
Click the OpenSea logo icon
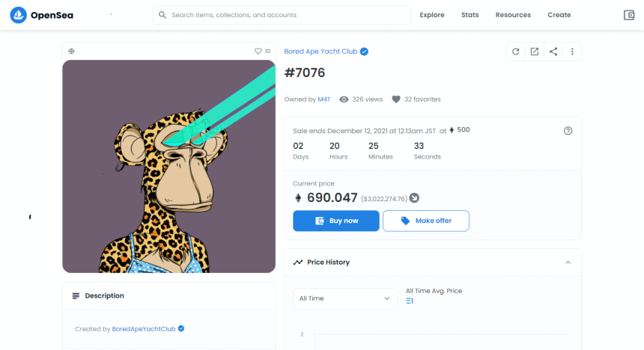pyautogui.click(x=19, y=15)
